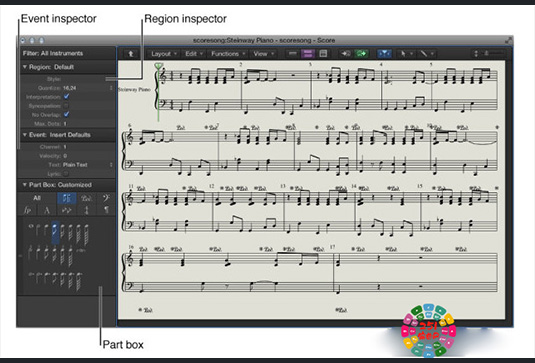Click the up-arrow display level button

(131, 54)
